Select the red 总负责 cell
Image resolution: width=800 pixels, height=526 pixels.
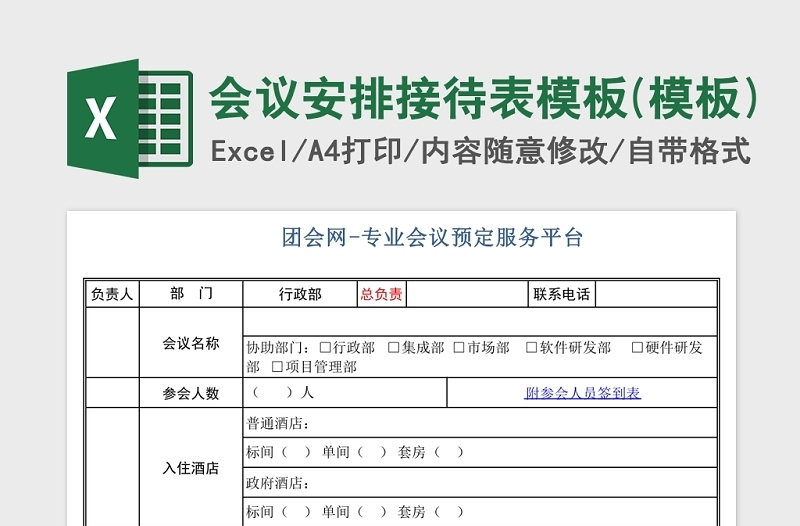(x=382, y=294)
